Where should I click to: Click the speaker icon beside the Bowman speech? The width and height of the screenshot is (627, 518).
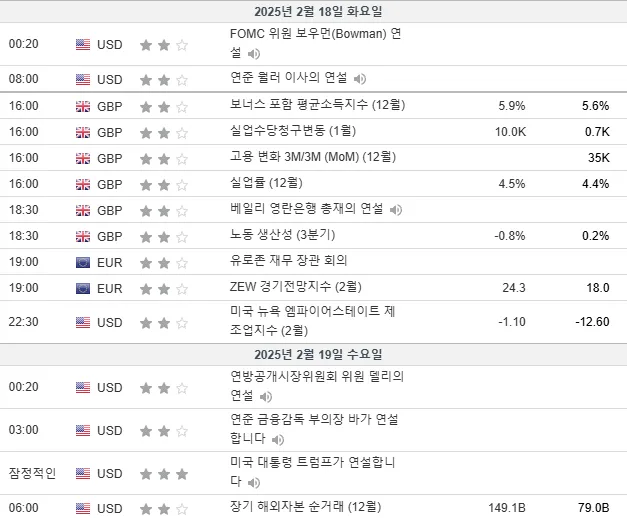pos(254,53)
